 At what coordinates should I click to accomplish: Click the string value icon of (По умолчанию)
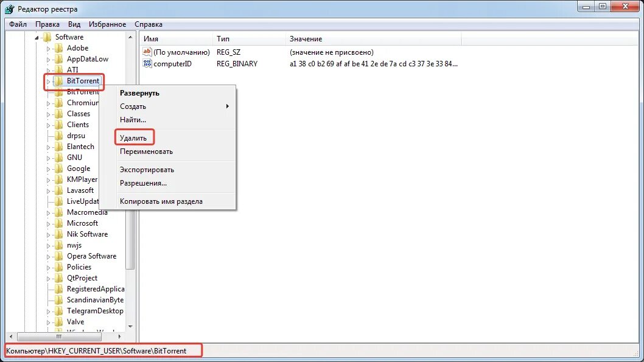click(147, 52)
